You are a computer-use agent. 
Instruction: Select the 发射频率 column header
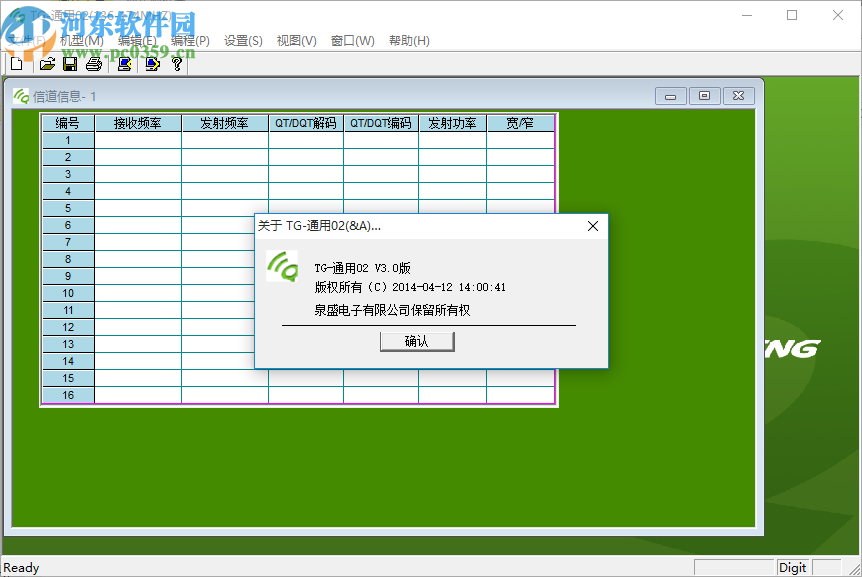click(224, 123)
